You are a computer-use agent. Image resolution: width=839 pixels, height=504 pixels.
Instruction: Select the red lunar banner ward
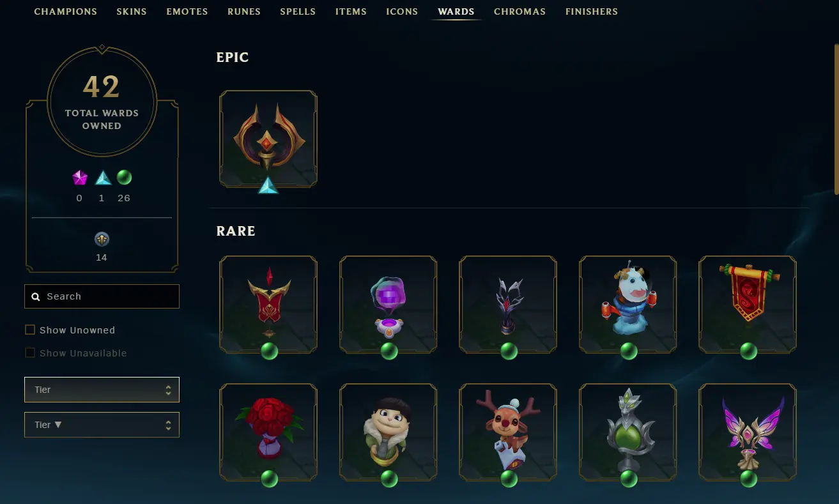[748, 305]
